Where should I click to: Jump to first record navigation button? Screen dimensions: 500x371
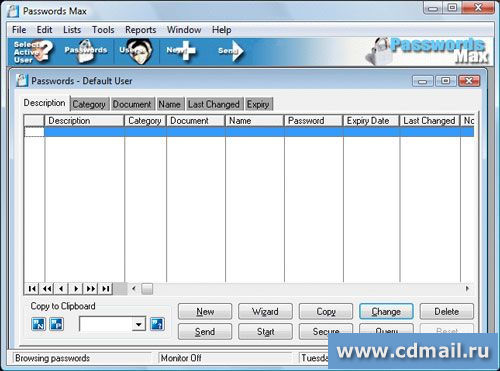32,289
